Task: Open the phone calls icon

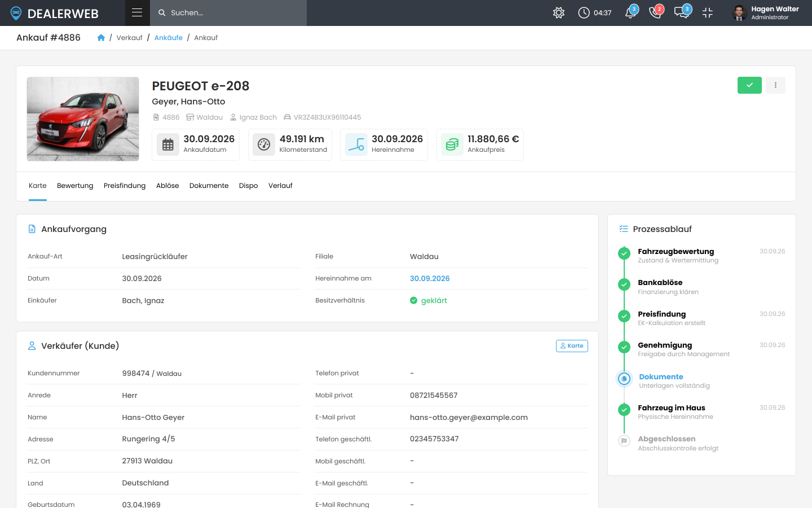Action: click(x=656, y=12)
